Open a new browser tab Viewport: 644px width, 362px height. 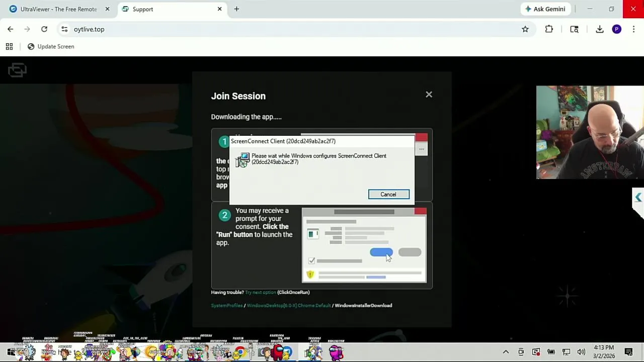pos(236,9)
